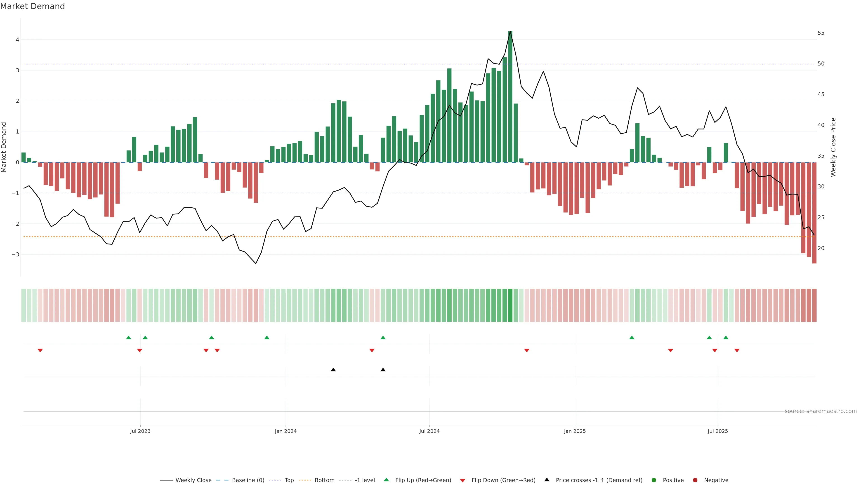The width and height of the screenshot is (868, 488).
Task: Click the source: sharemaestro.com text
Action: 821,411
